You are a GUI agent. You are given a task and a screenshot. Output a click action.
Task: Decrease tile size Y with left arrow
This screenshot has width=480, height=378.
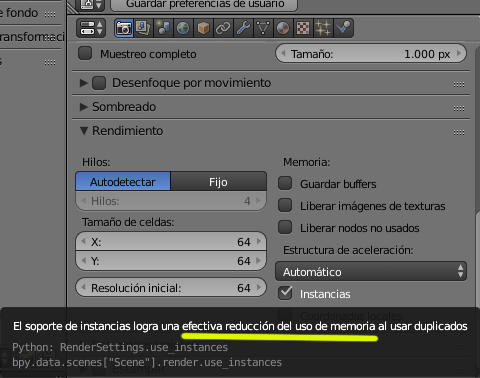tap(83, 260)
